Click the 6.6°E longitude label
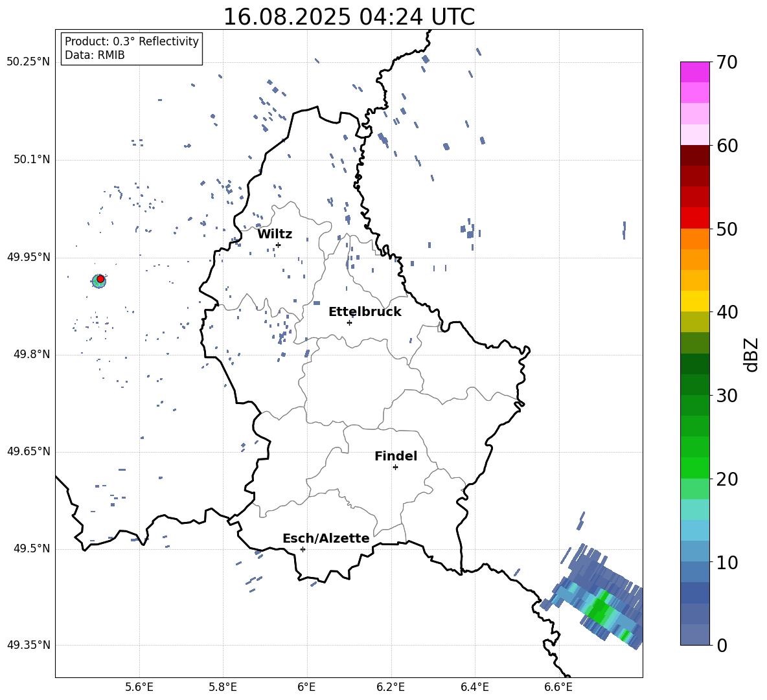 [558, 687]
